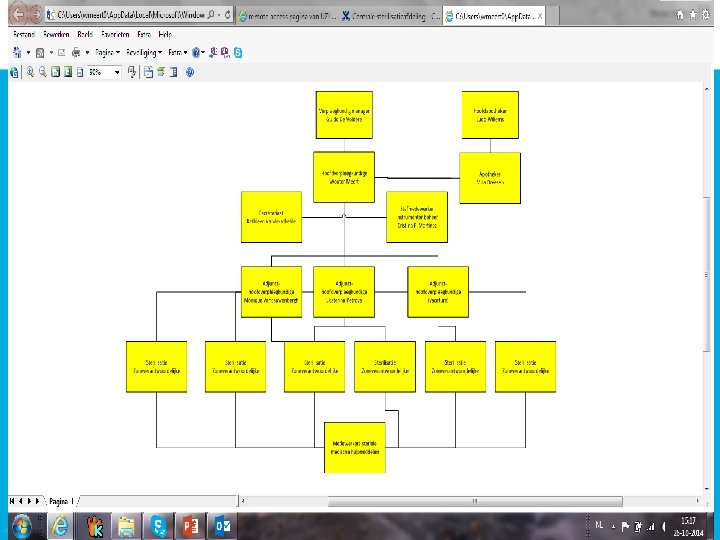The width and height of the screenshot is (720, 540).
Task: Select the Hoofdapotheker shape in the diagram
Action: 490,115
